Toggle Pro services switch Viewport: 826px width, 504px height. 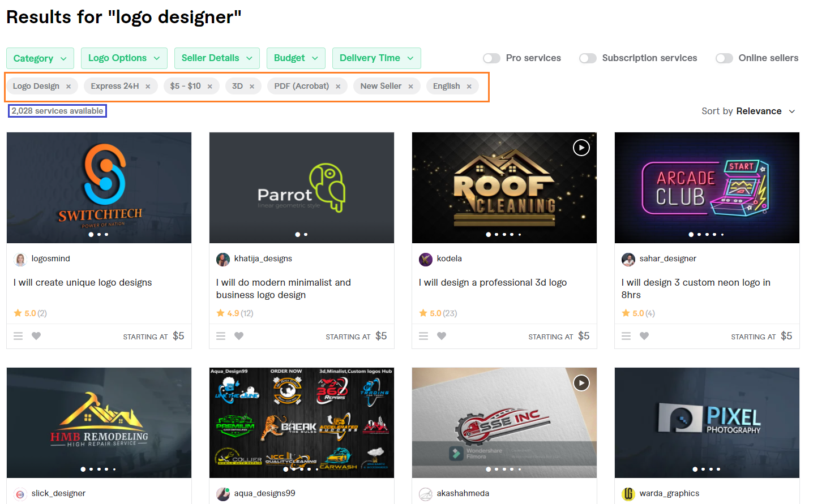(491, 58)
